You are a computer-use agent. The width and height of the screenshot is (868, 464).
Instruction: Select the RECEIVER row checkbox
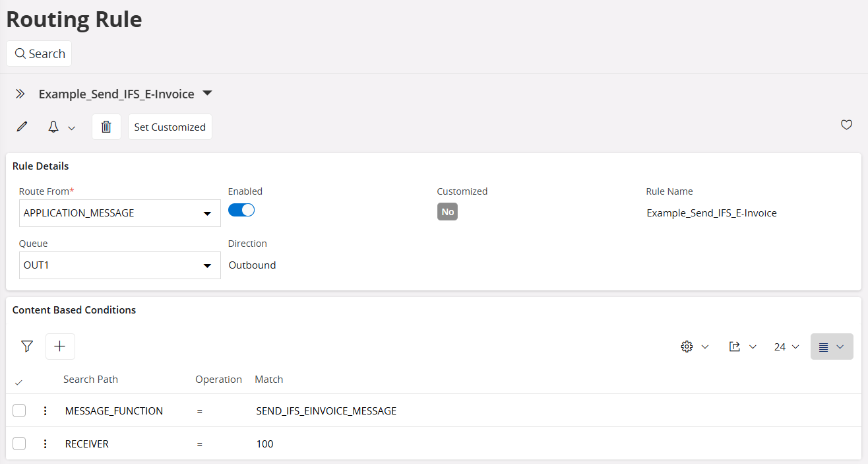pos(19,443)
